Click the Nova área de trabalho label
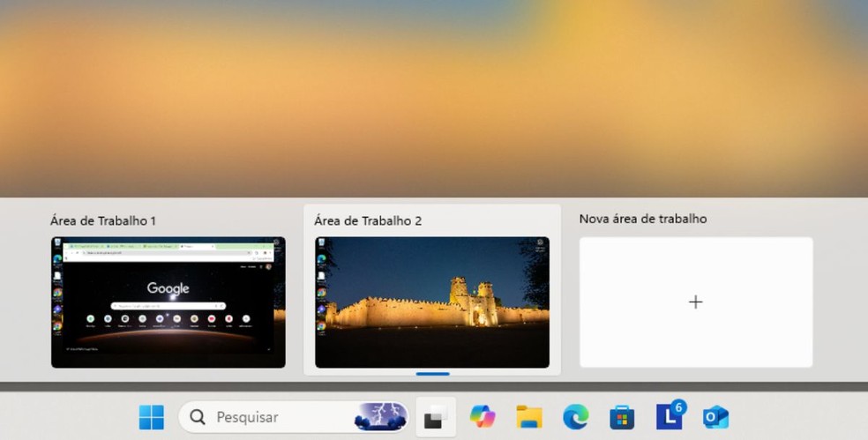The width and height of the screenshot is (868, 440). tap(643, 219)
